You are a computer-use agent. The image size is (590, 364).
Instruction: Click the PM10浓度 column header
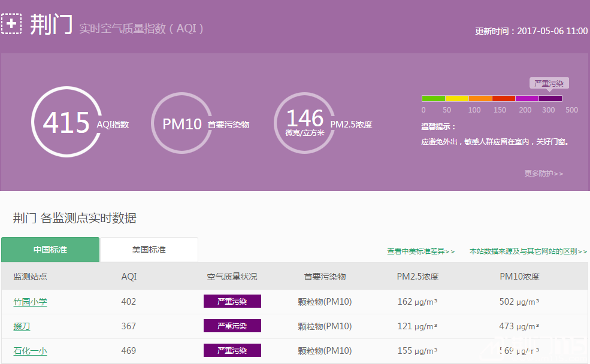pos(519,277)
